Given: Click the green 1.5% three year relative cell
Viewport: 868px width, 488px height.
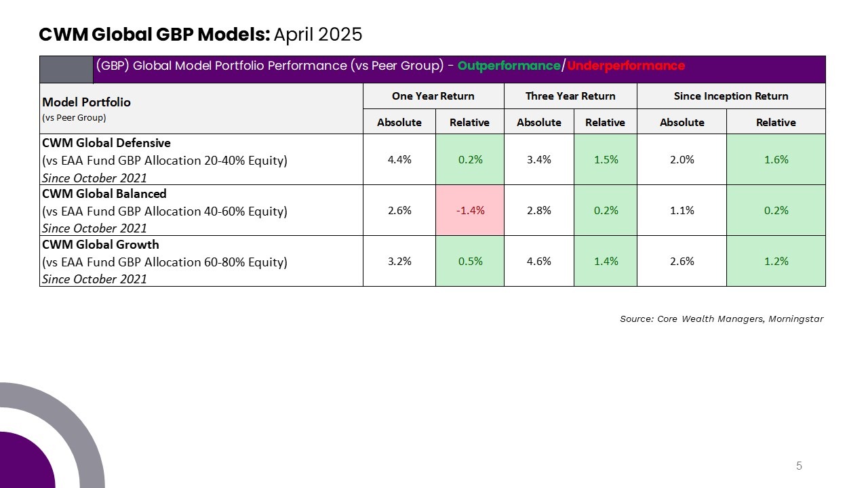Looking at the screenshot, I should 605,160.
